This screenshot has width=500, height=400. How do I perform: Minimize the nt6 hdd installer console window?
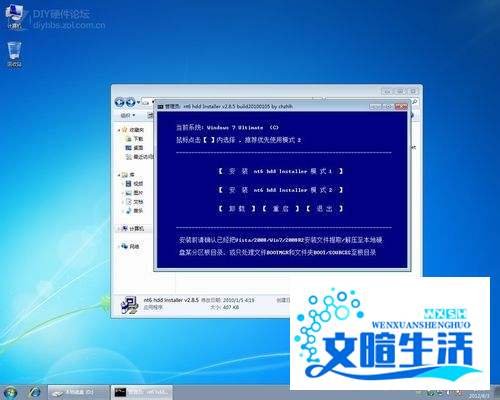click(375, 106)
